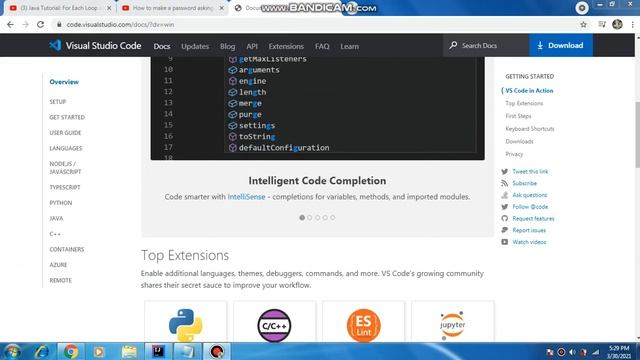Click the system tray volume icon

[572, 352]
